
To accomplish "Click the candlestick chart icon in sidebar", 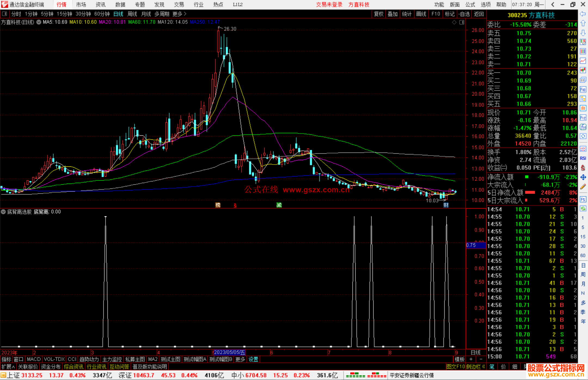I will pyautogui.click(x=583, y=70).
